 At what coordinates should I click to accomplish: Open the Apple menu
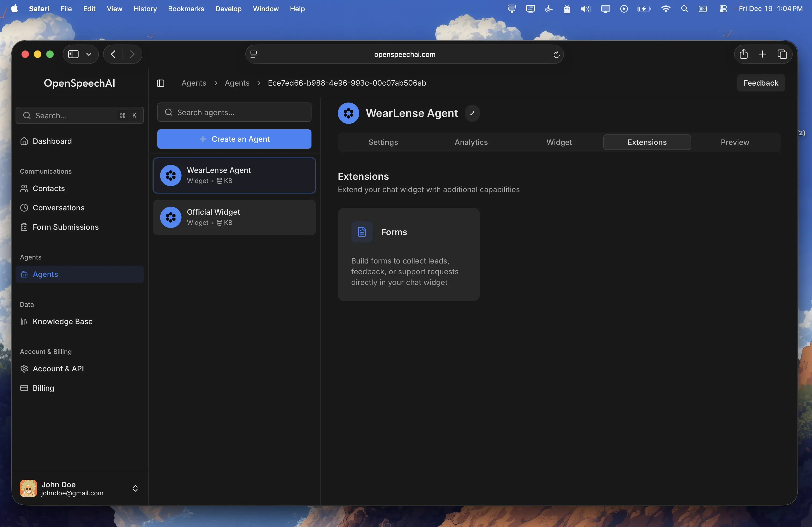pos(14,9)
